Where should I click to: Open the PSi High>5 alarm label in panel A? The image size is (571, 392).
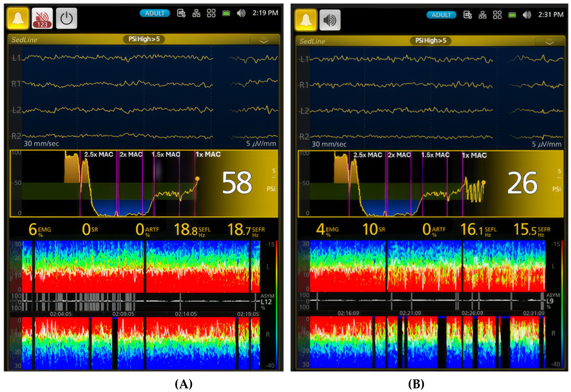tap(144, 39)
